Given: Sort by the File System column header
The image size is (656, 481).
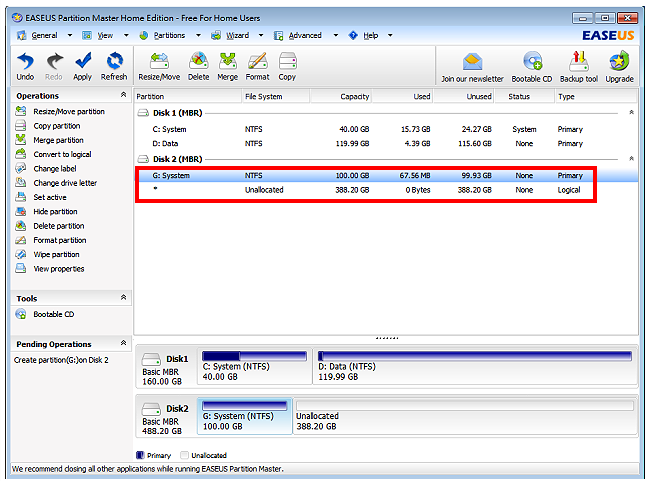Looking at the screenshot, I should click(276, 97).
